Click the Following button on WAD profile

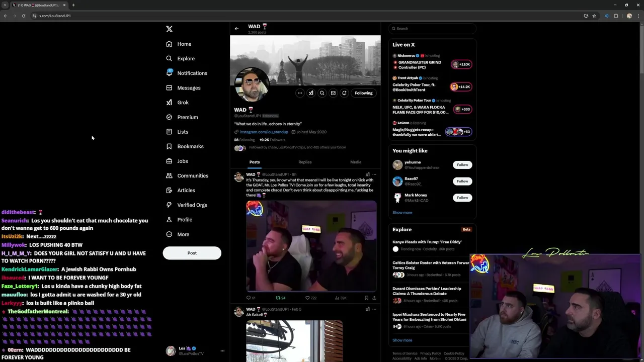click(x=364, y=93)
